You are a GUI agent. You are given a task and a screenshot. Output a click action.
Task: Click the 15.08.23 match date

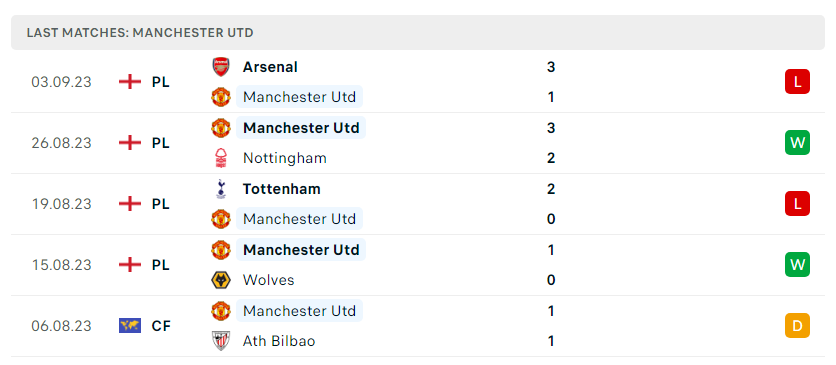61,265
